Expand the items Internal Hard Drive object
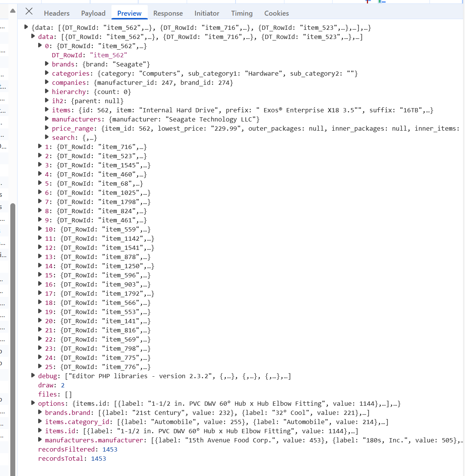The height and width of the screenshot is (476, 465). (x=47, y=109)
